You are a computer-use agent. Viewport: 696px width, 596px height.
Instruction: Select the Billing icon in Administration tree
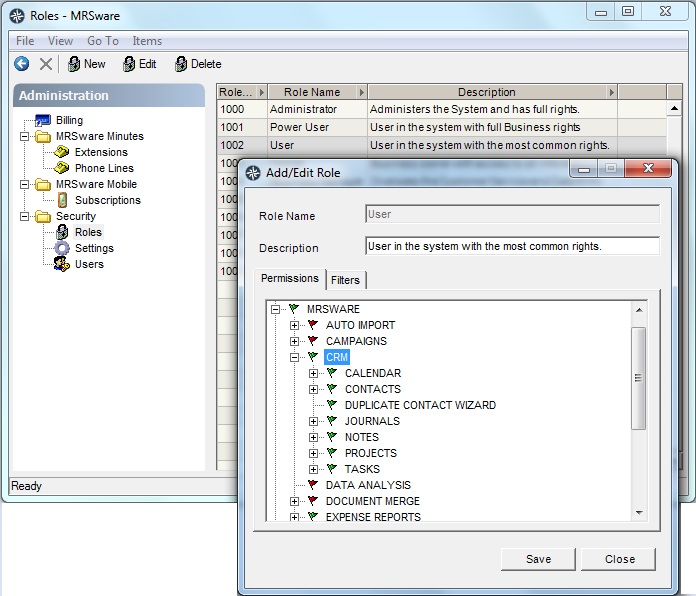pyautogui.click(x=43, y=120)
